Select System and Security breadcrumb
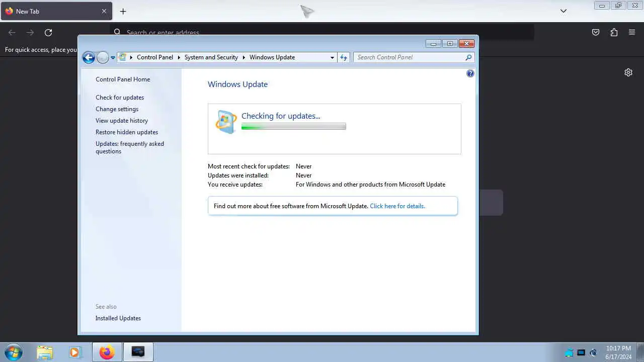 [x=211, y=57]
